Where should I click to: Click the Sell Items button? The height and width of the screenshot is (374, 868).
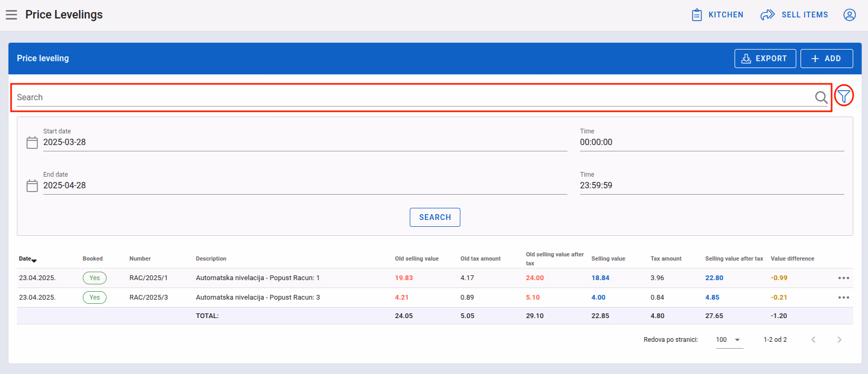(794, 15)
